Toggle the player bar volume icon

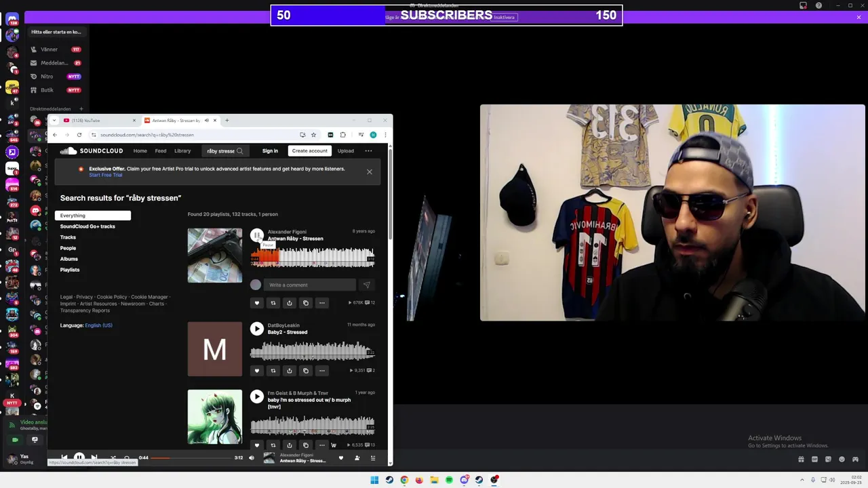click(x=252, y=457)
